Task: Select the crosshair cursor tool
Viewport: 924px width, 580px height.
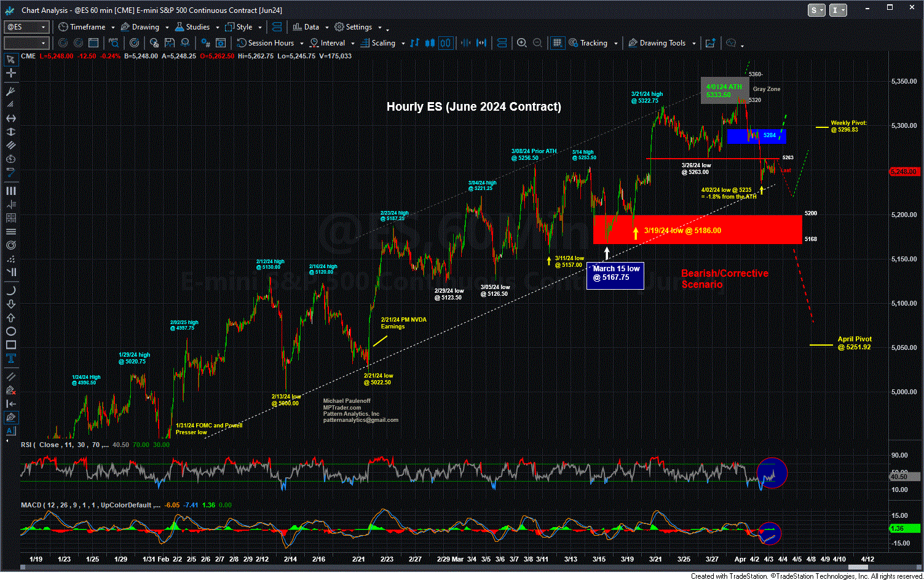Action: [10, 73]
